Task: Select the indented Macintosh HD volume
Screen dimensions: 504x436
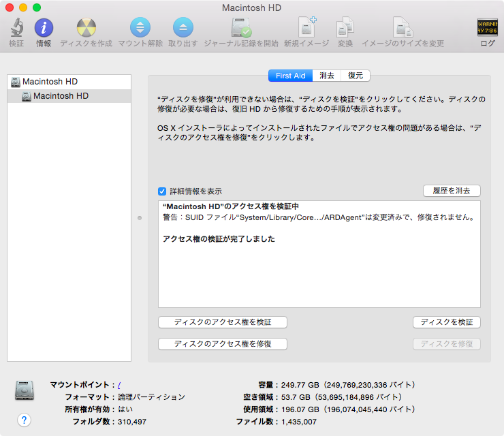Action: click(69, 96)
